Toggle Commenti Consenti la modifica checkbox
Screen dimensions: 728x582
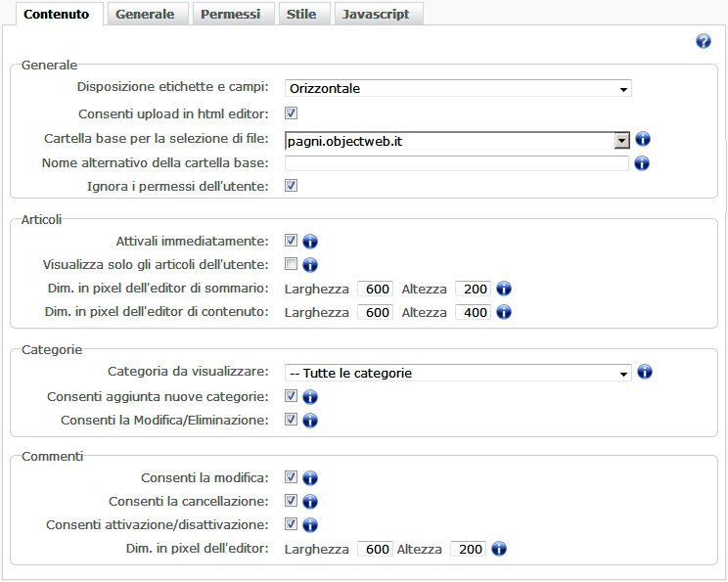tap(292, 477)
